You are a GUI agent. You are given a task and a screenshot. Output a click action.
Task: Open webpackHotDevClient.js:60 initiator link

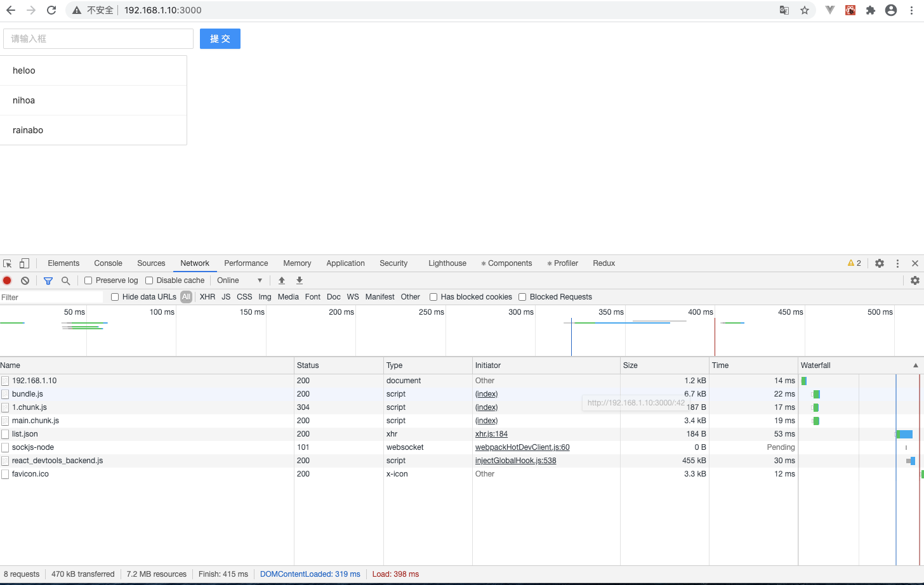click(522, 447)
